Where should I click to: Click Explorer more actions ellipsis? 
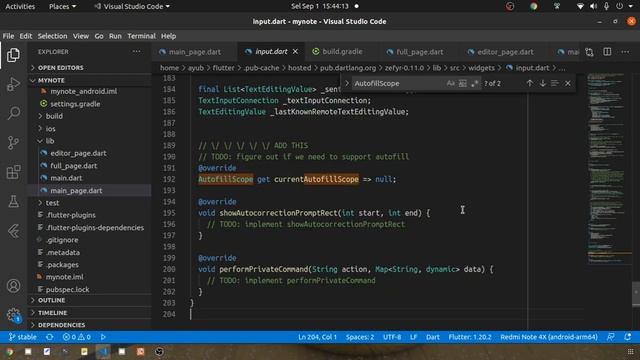click(x=136, y=52)
